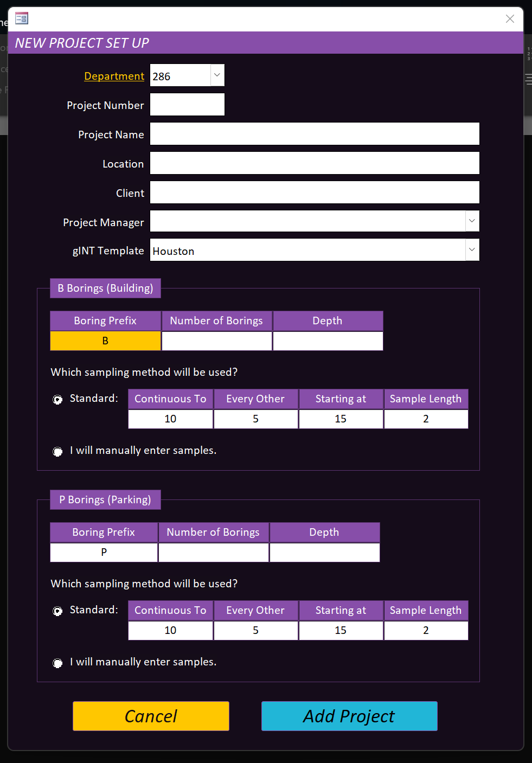Edit Continuous To value for B Borings
The image size is (532, 763).
click(170, 419)
